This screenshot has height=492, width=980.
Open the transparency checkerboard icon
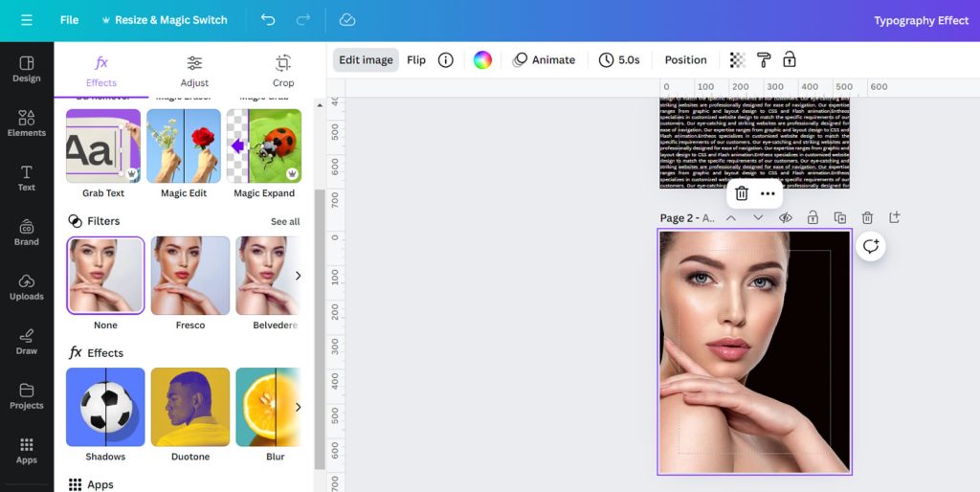click(x=737, y=60)
